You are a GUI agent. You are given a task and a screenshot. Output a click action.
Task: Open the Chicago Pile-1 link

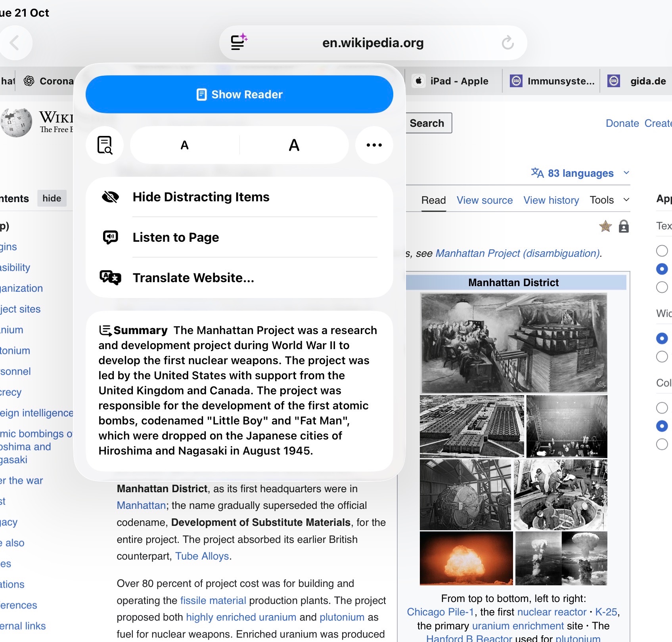pos(440,612)
